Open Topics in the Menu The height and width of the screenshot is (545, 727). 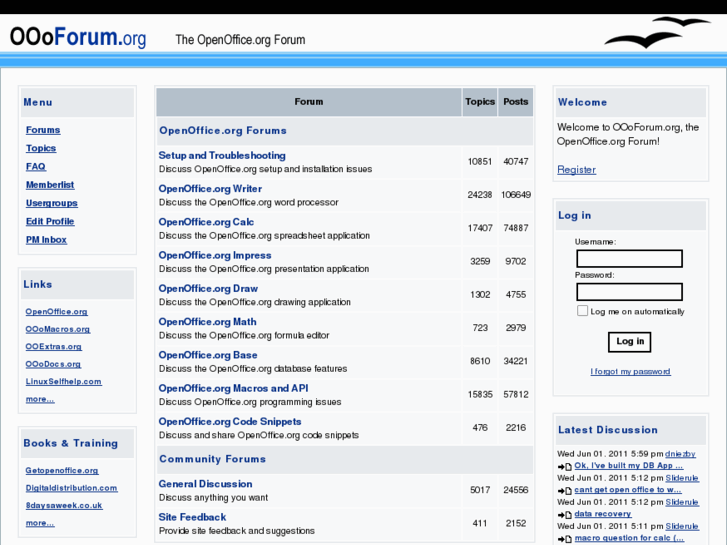point(41,148)
